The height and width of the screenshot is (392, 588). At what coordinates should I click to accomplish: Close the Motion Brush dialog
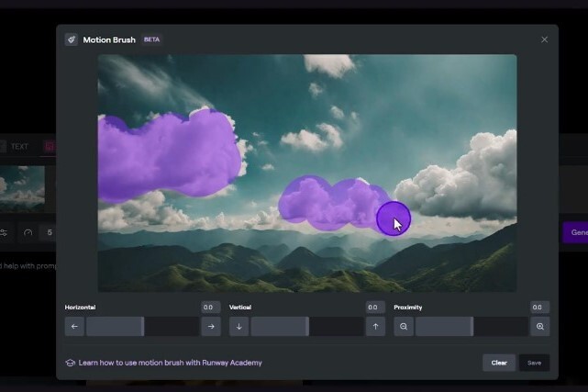544,39
